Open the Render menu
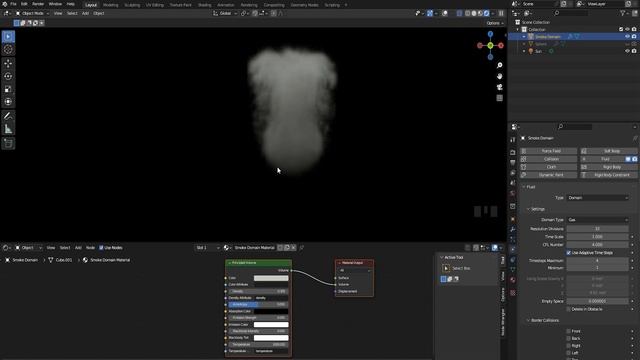 tap(38, 4)
